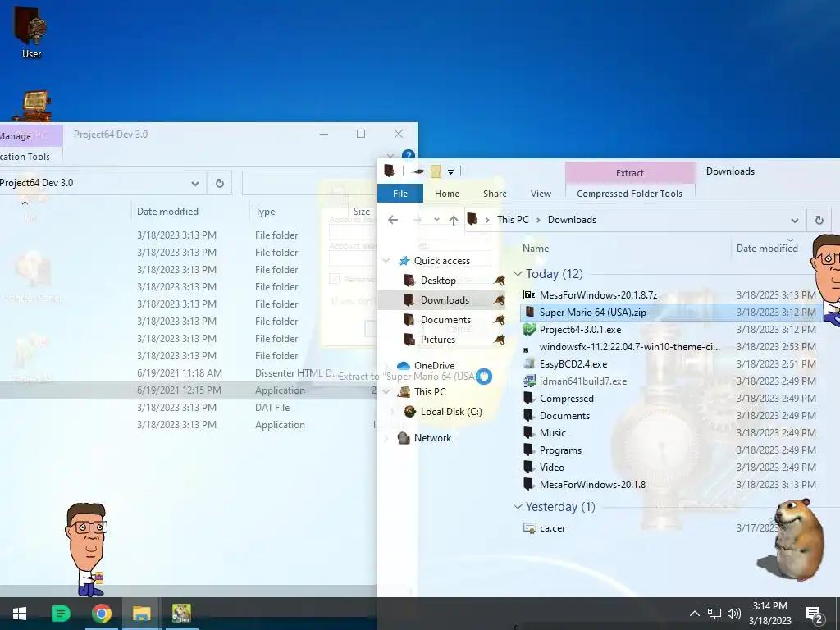Sort Downloads by Date modified column
Image resolution: width=840 pixels, height=630 pixels.
[767, 248]
